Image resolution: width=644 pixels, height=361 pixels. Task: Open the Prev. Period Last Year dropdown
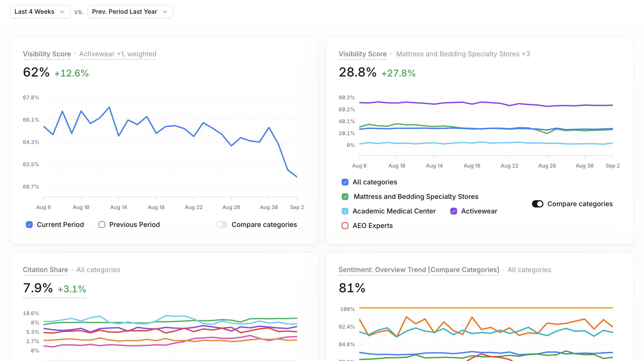click(130, 12)
